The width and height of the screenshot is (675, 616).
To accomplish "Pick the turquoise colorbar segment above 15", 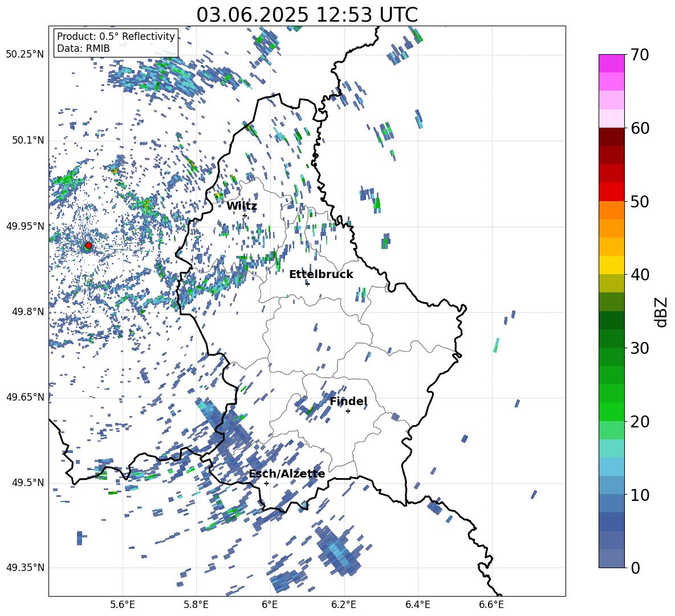I will click(611, 448).
